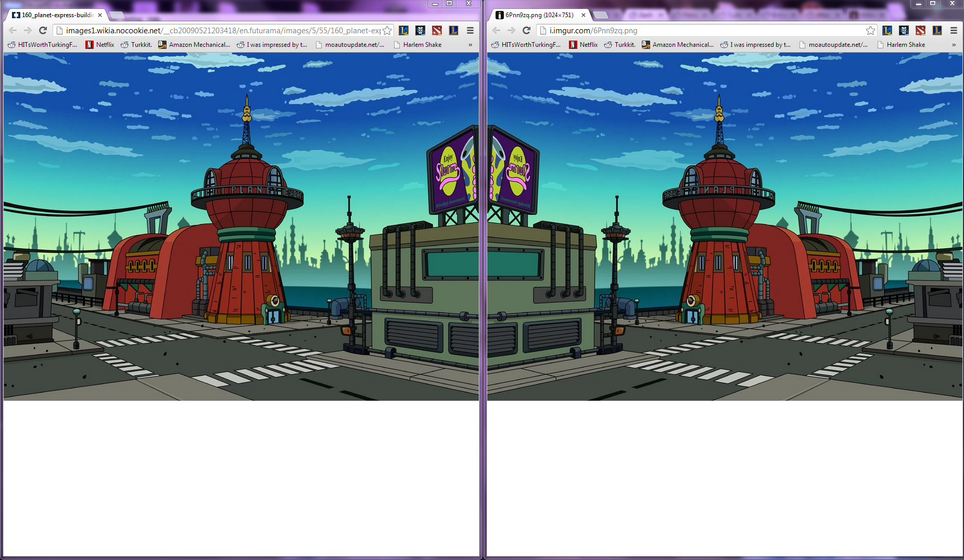Reload the wikia.nocookie.net image page
964x560 pixels.
click(x=43, y=31)
